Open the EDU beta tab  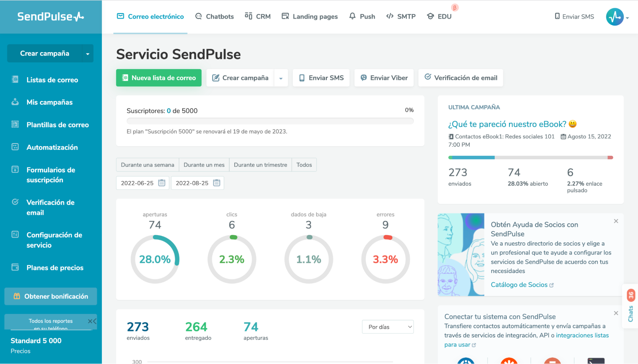439,17
